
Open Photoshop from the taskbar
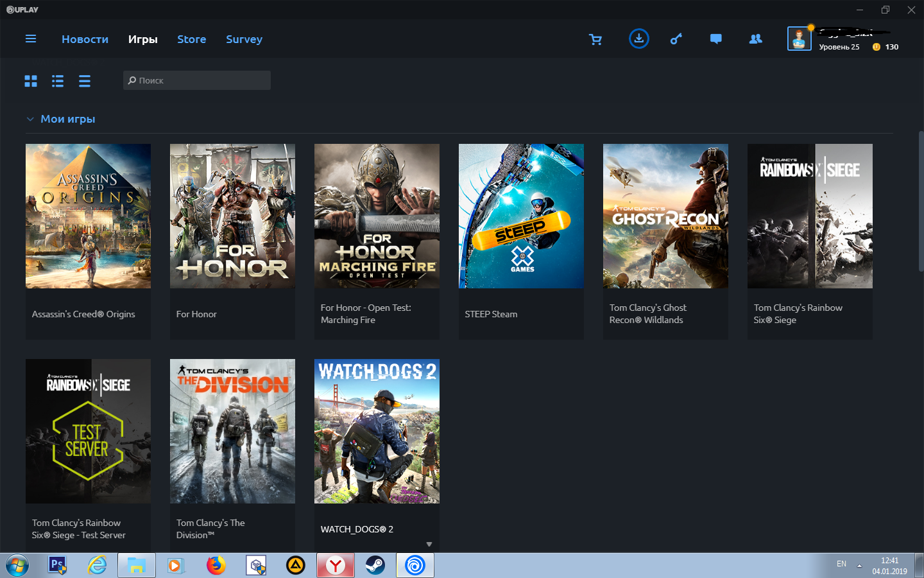click(x=58, y=566)
